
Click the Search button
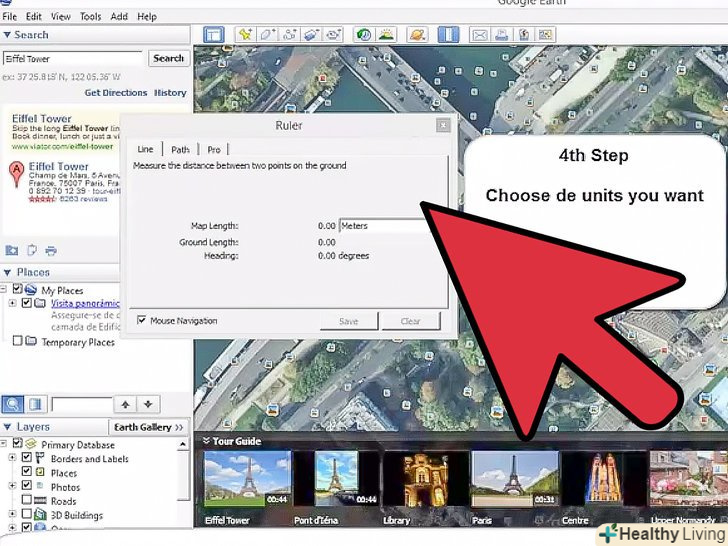168,58
